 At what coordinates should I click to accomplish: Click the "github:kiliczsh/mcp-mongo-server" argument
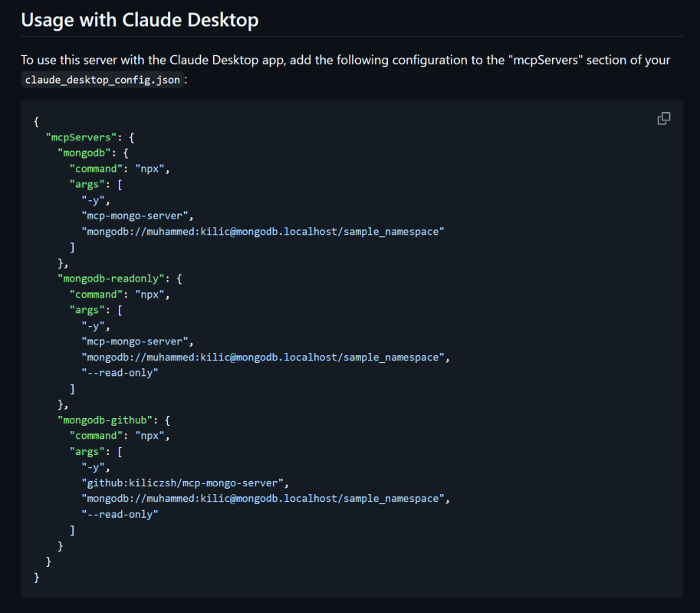tap(182, 483)
